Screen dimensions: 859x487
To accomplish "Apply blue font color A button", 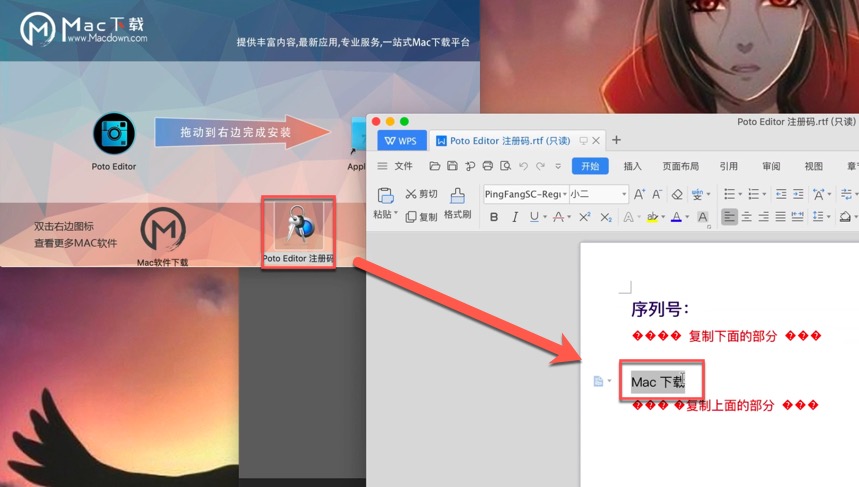I will (x=677, y=217).
